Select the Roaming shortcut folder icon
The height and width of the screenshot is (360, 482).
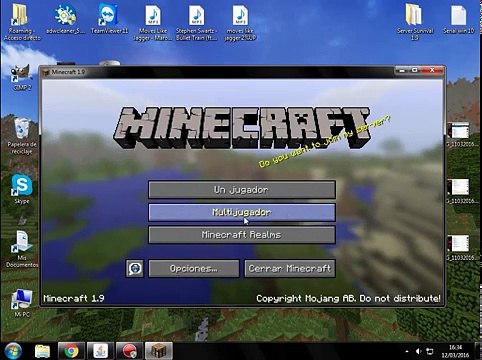(x=22, y=22)
